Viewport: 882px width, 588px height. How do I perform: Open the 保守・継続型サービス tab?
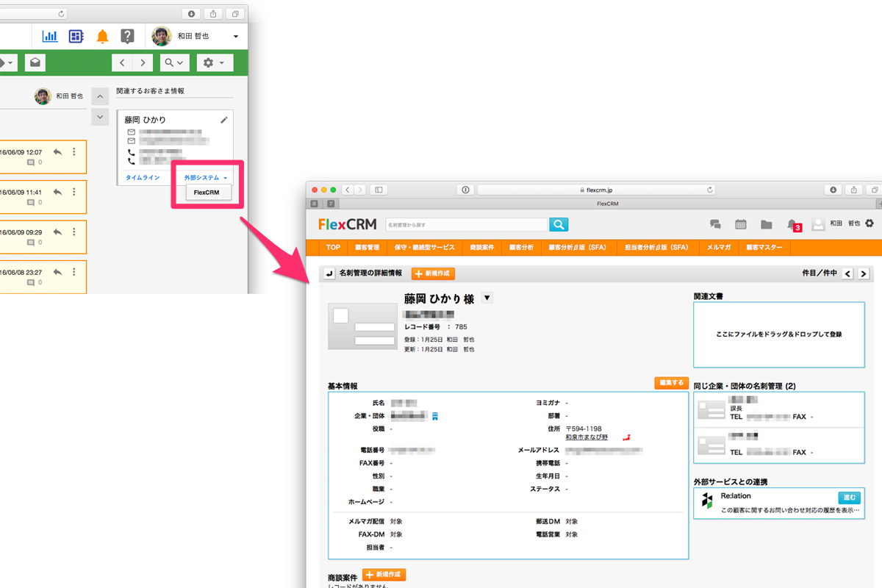(425, 248)
